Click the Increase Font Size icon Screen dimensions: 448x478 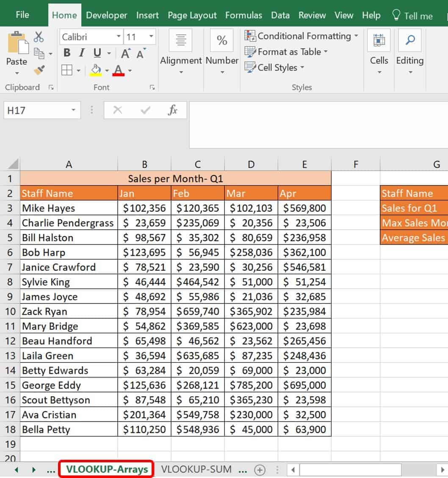(126, 53)
